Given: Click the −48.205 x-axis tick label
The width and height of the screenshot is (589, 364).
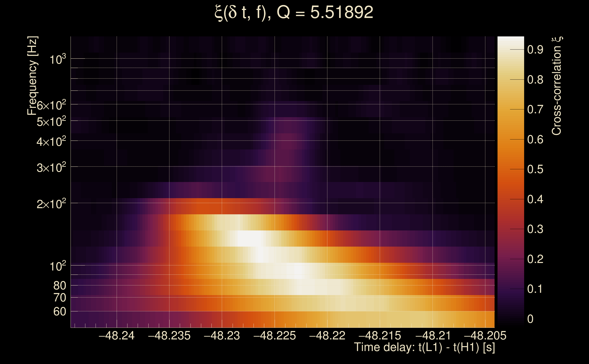Looking at the screenshot, I should (x=485, y=336).
